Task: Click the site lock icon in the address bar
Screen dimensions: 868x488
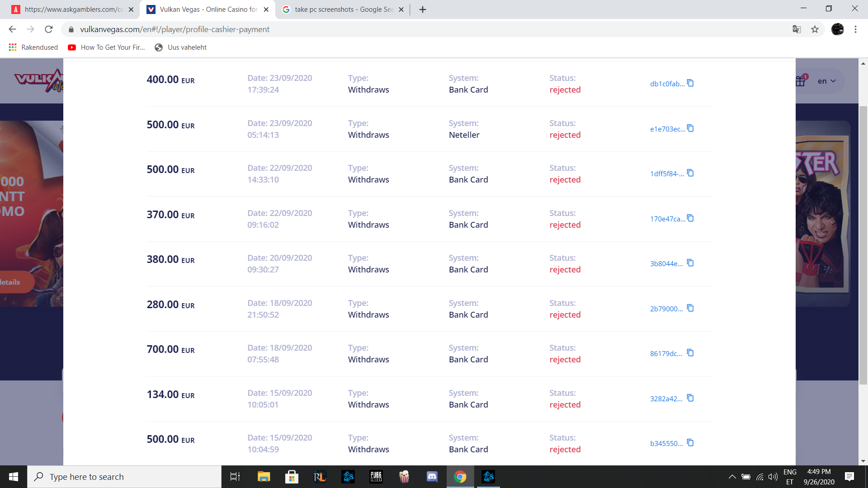Action: click(71, 29)
